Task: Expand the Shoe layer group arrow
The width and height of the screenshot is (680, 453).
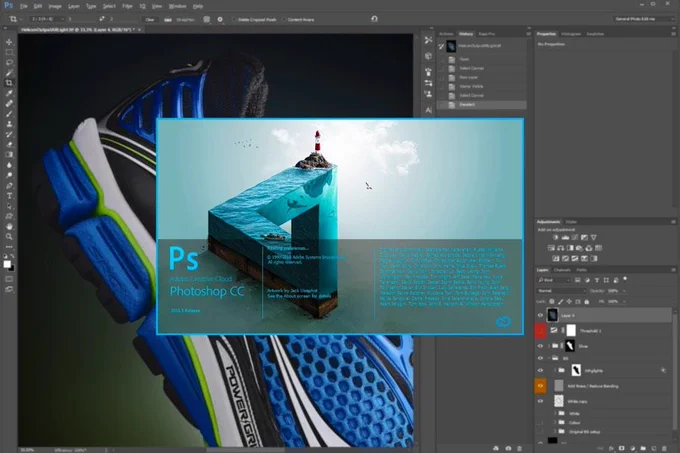Action: (549, 346)
